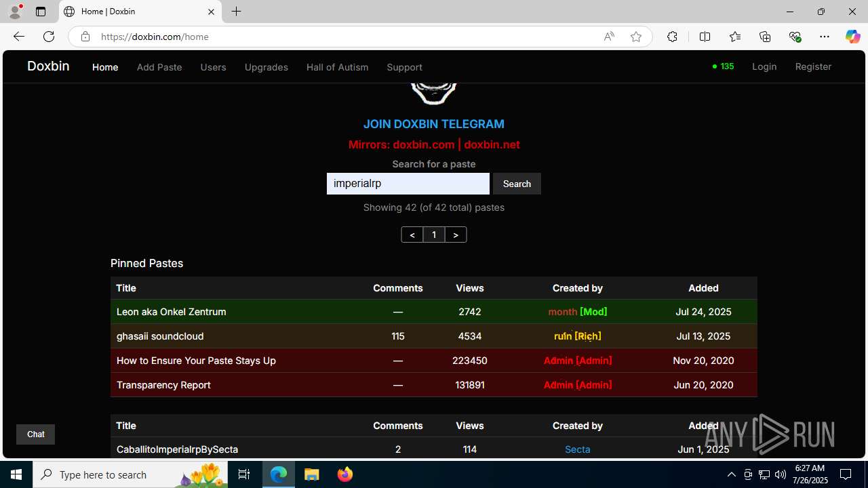Open How to Ensure Your Paste Stays Up

point(196,361)
